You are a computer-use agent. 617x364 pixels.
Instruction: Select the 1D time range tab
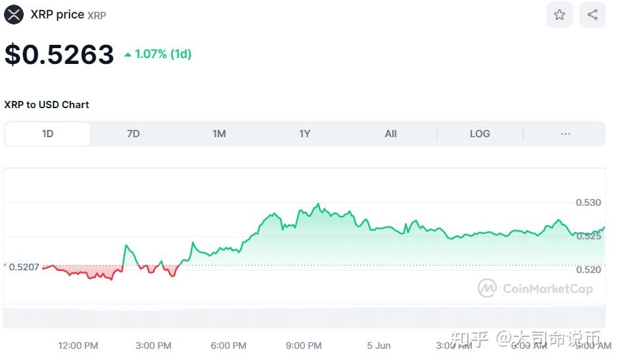click(x=48, y=134)
